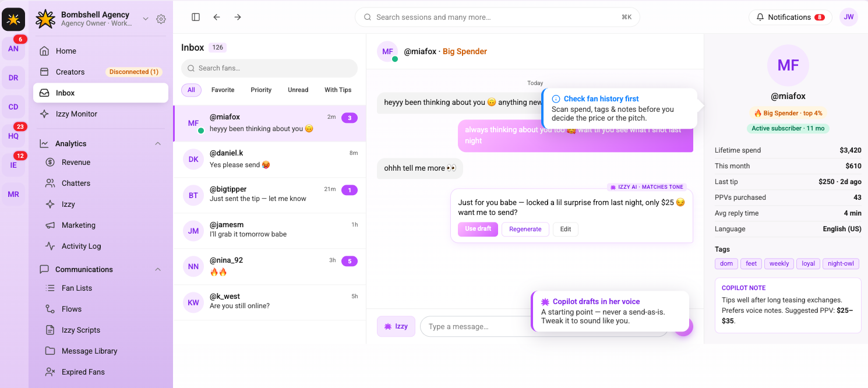Image resolution: width=868 pixels, height=388 pixels.
Task: Open Expired Fans page
Action: click(x=104, y=372)
